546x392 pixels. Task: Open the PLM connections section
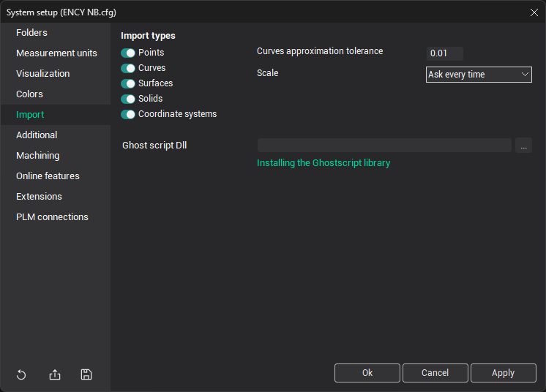click(52, 217)
